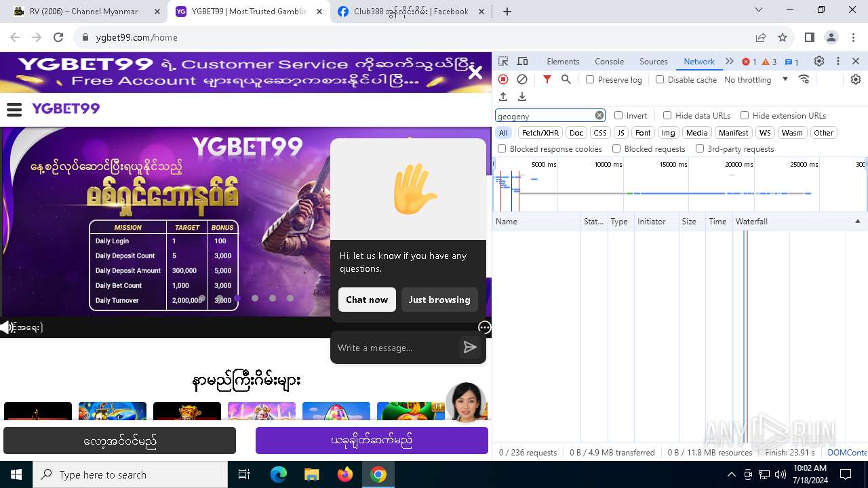868x488 pixels.
Task: Open YGBET99 hamburger menu
Action: tap(14, 109)
